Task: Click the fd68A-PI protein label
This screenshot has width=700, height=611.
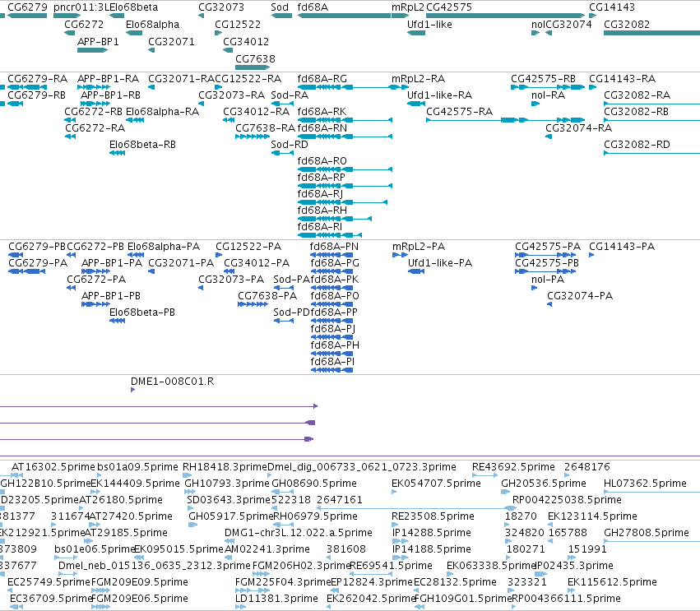Action: (332, 362)
